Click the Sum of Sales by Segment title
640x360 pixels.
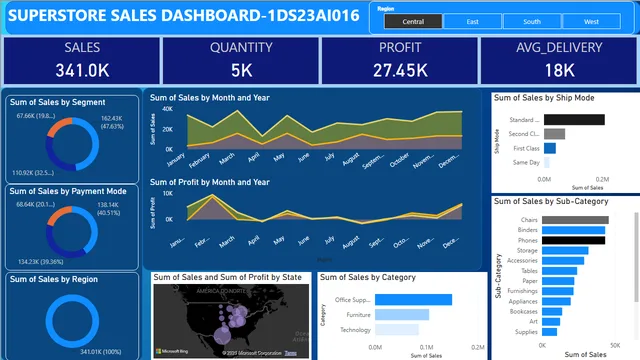(x=57, y=102)
